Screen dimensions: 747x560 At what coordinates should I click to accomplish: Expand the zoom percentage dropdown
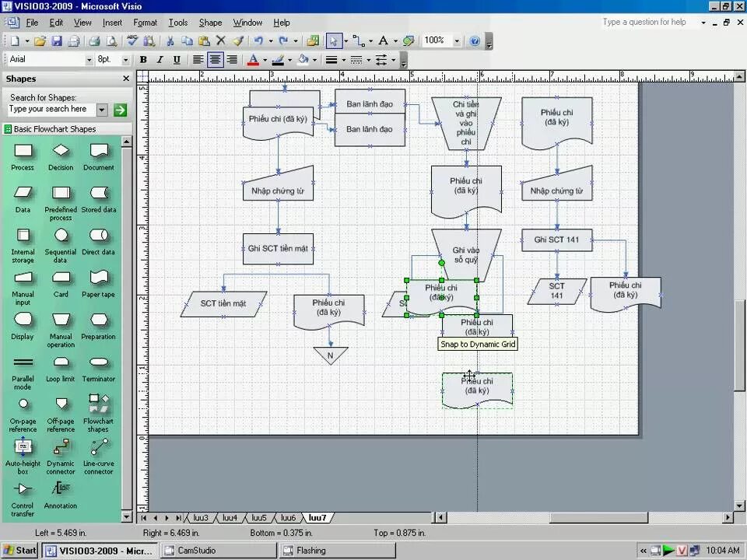point(457,41)
